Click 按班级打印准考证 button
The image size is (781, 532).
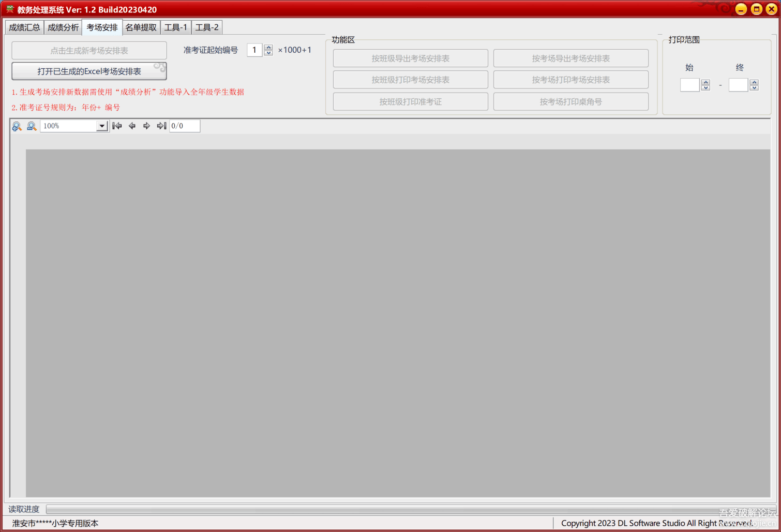coord(411,102)
